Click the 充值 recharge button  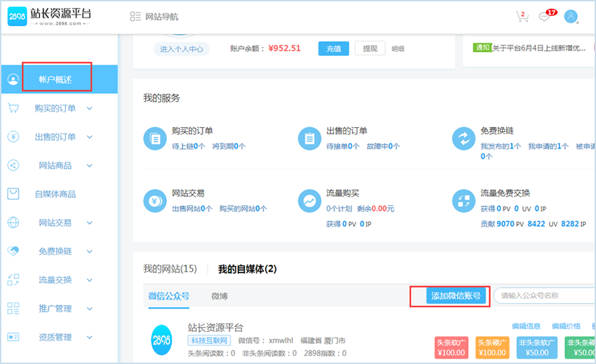coord(333,48)
